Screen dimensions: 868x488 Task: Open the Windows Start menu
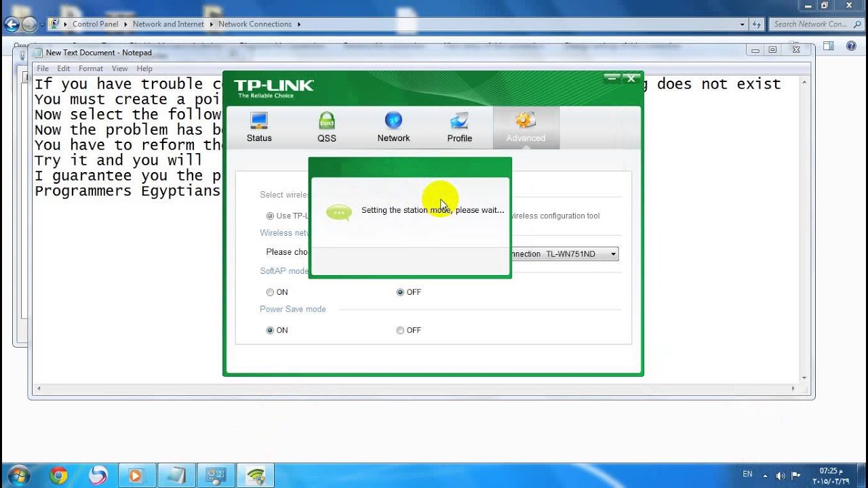click(x=18, y=475)
